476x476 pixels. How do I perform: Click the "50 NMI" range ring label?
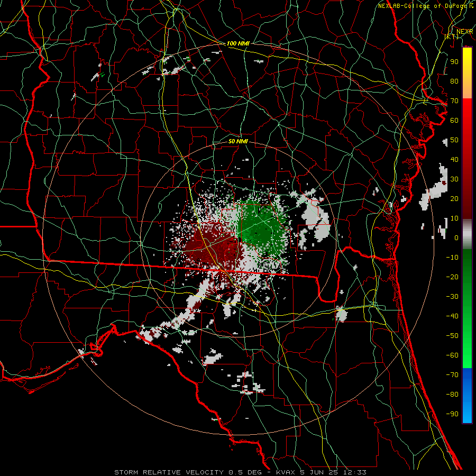point(238,141)
